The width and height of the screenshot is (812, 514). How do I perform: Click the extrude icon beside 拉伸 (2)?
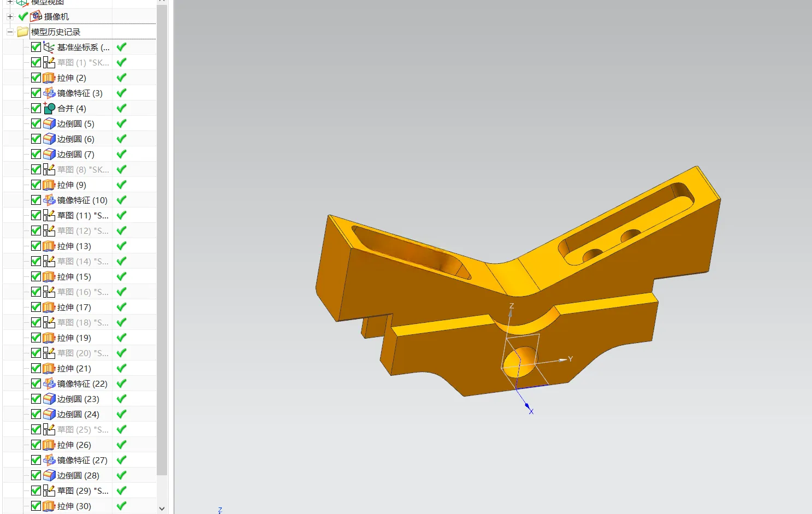pyautogui.click(x=49, y=78)
